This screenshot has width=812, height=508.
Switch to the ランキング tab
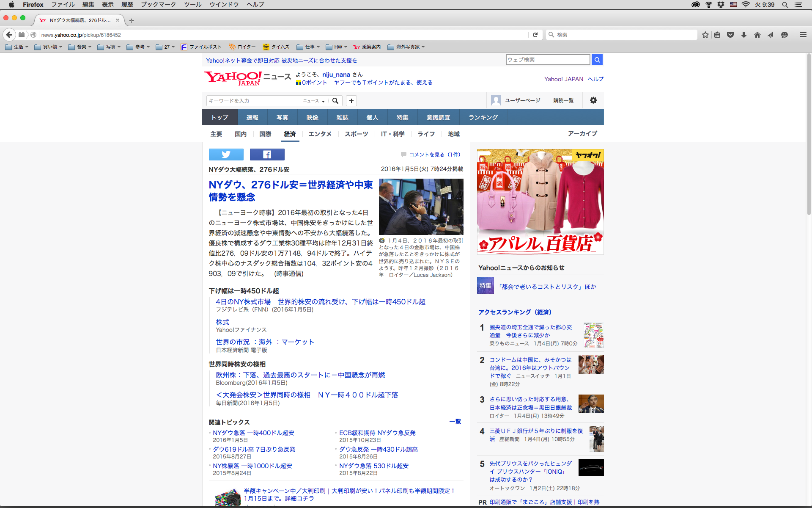[x=483, y=117]
